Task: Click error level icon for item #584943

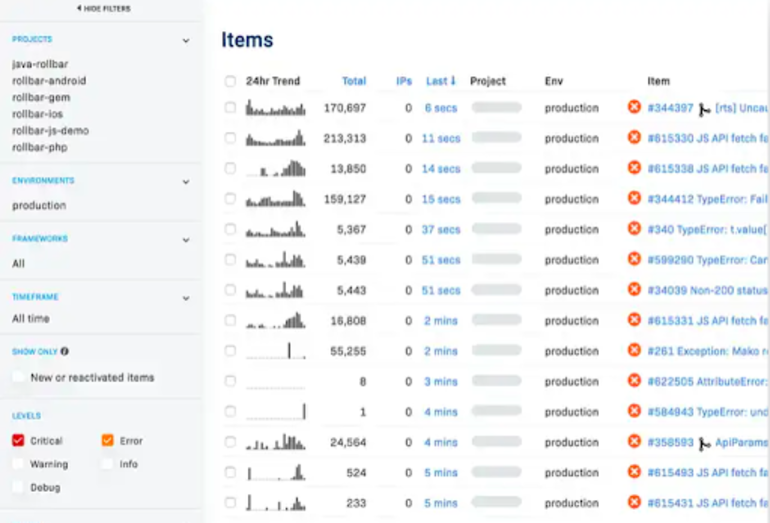Action: pos(634,411)
